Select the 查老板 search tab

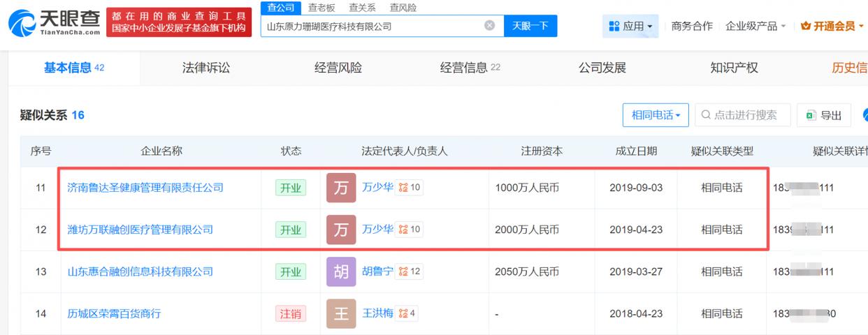click(x=321, y=8)
